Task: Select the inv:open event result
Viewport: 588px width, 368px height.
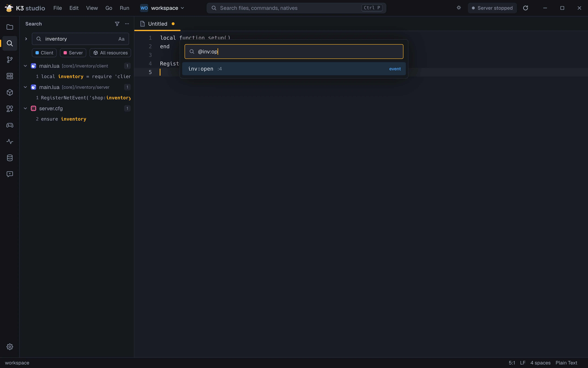Action: pyautogui.click(x=294, y=69)
